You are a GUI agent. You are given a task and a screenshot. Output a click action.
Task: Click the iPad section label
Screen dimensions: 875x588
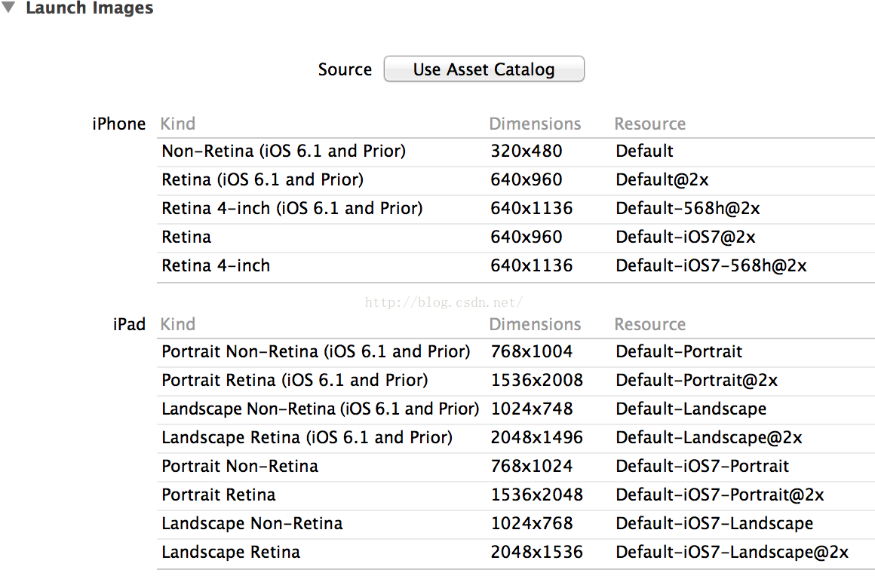129,324
